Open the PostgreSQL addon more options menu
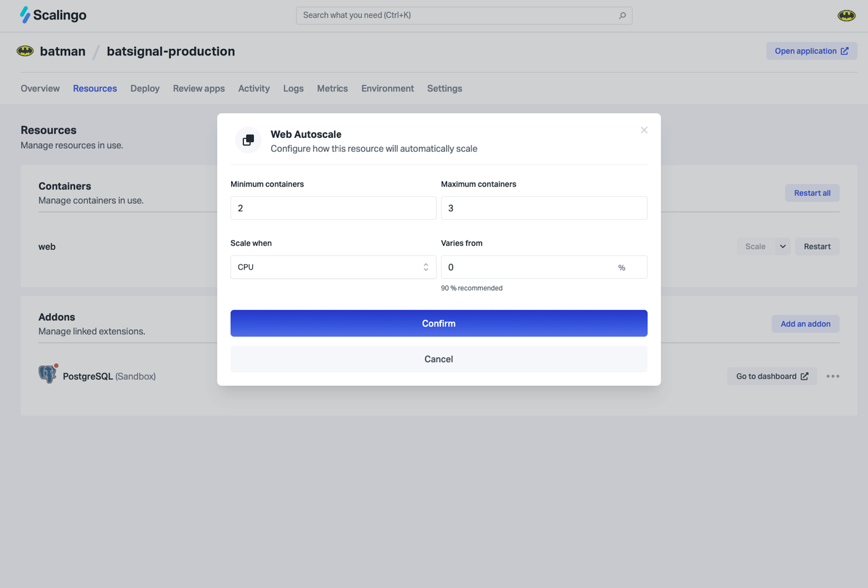Image resolution: width=868 pixels, height=588 pixels. click(x=833, y=376)
